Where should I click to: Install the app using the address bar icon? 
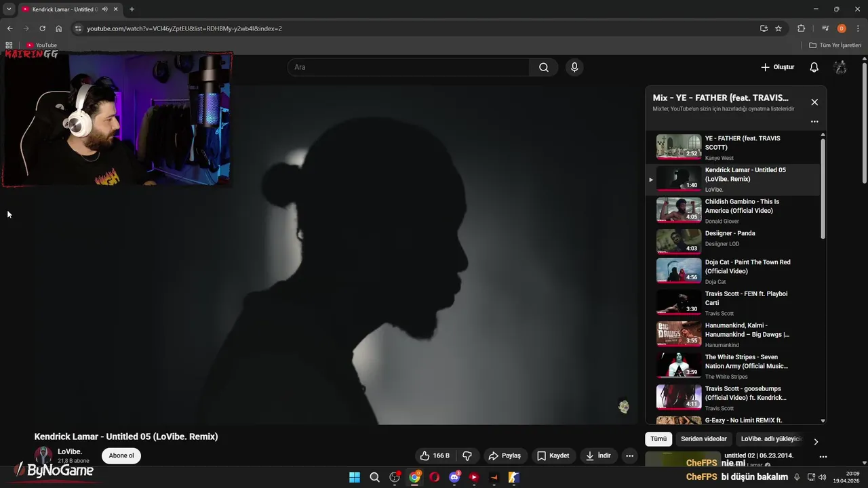[x=764, y=28]
